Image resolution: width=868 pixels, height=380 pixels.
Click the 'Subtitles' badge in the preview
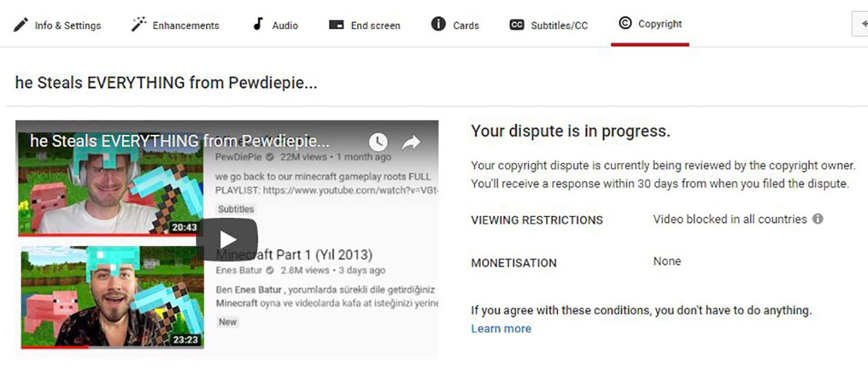[236, 209]
